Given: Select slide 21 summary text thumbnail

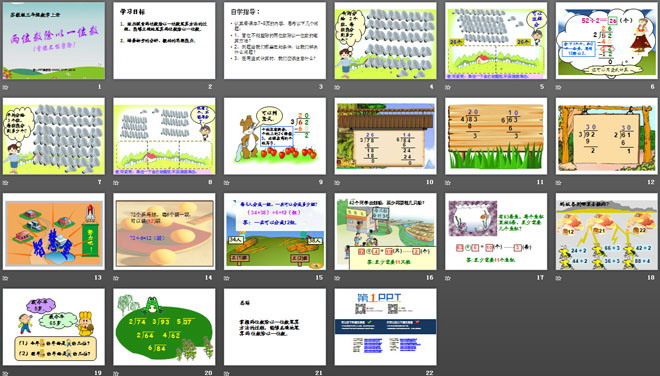Looking at the screenshot, I should [x=275, y=327].
